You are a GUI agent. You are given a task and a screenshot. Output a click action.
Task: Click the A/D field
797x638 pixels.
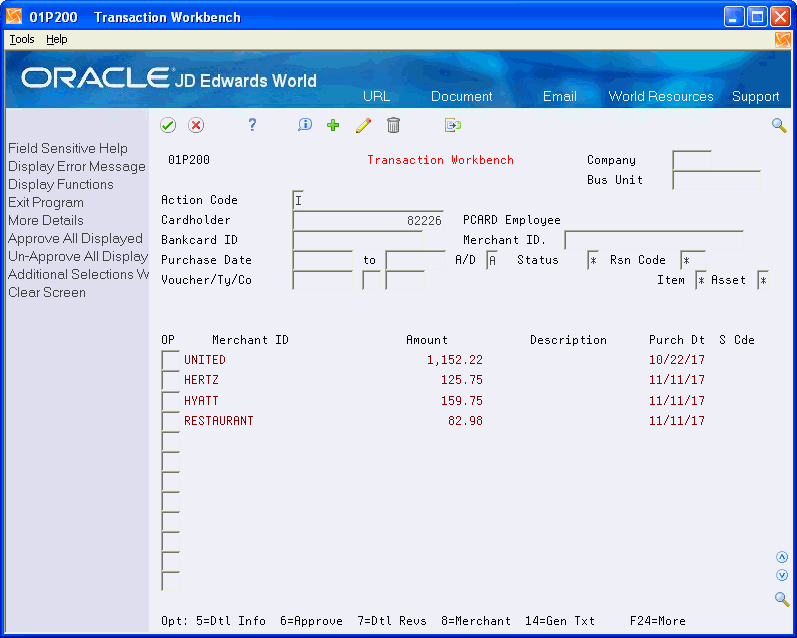pos(492,260)
